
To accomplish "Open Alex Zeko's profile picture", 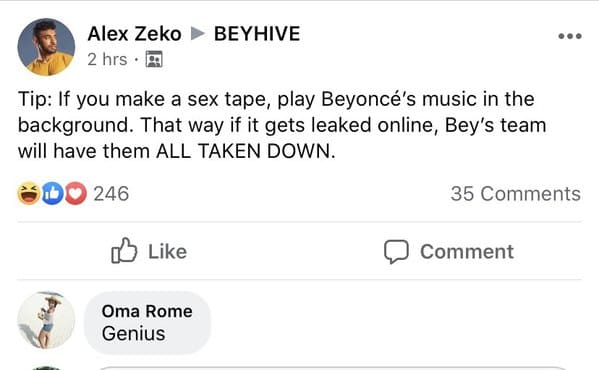I will point(46,47).
